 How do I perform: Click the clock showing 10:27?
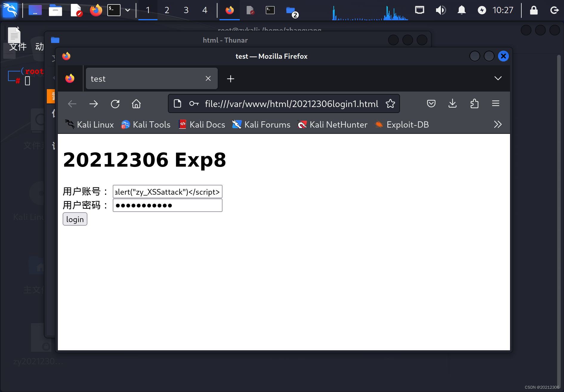pos(503,10)
